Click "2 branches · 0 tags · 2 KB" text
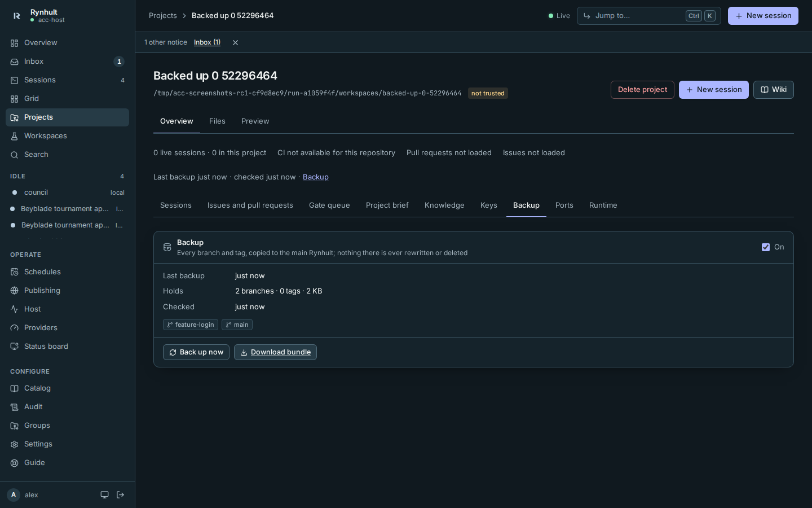 click(x=279, y=291)
